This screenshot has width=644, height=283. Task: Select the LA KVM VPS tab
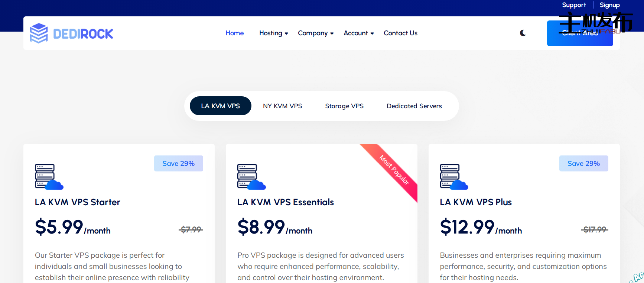coord(220,106)
